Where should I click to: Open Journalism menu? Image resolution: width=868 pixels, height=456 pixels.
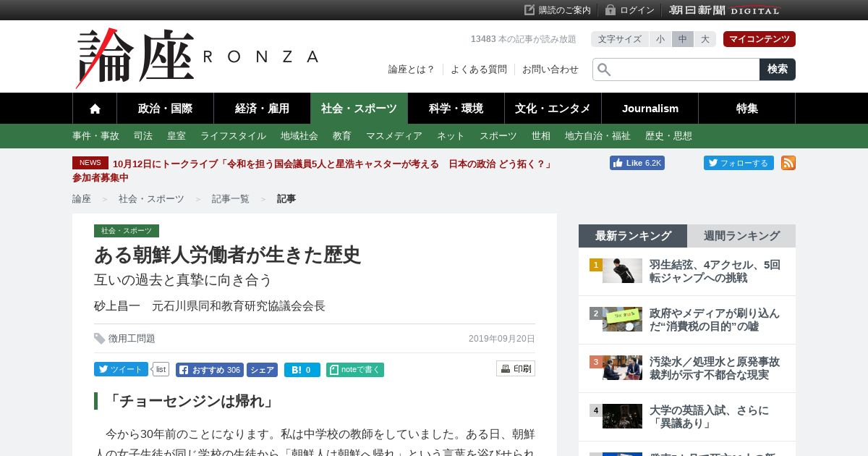[x=650, y=109]
